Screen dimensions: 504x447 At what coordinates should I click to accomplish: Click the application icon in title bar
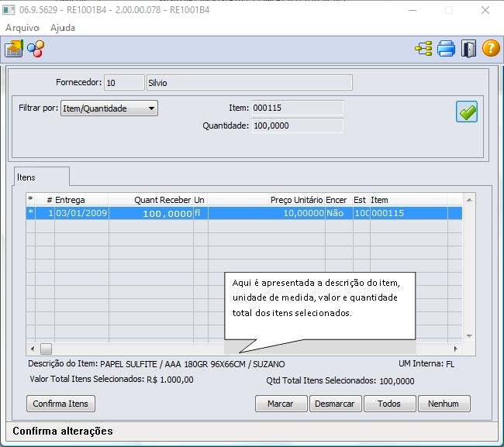(9, 10)
